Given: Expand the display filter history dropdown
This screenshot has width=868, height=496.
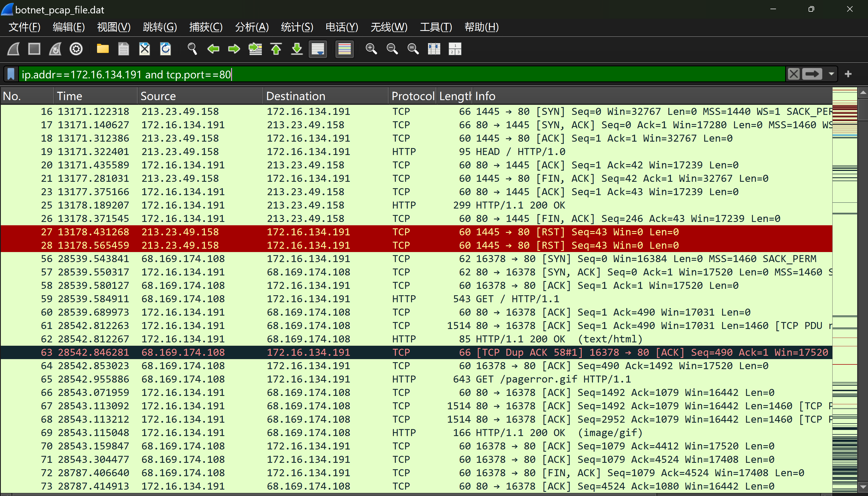Looking at the screenshot, I should tap(831, 74).
